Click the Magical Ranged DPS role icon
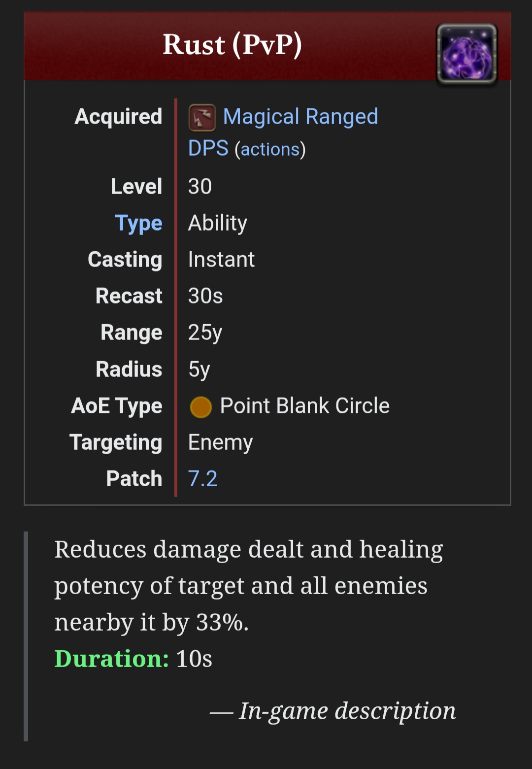 (x=202, y=118)
